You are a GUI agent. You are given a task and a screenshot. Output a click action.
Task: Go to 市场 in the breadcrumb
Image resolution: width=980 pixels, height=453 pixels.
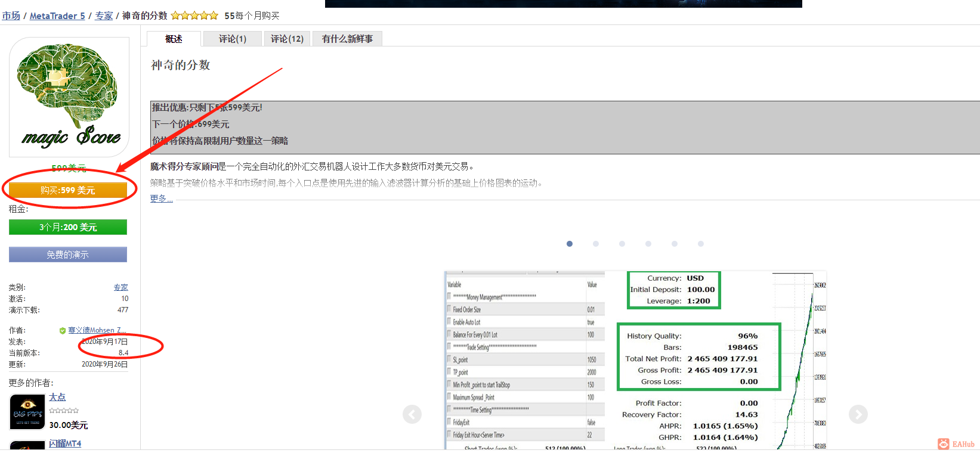click(x=11, y=16)
